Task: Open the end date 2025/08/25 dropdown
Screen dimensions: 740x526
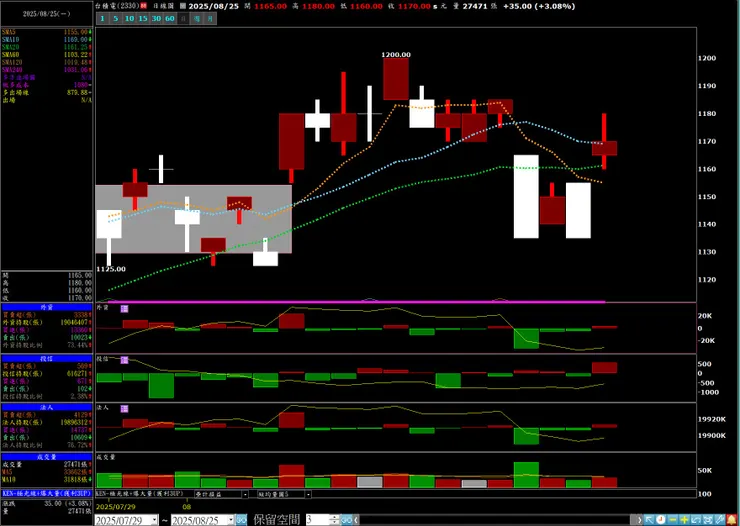Action: [230, 520]
